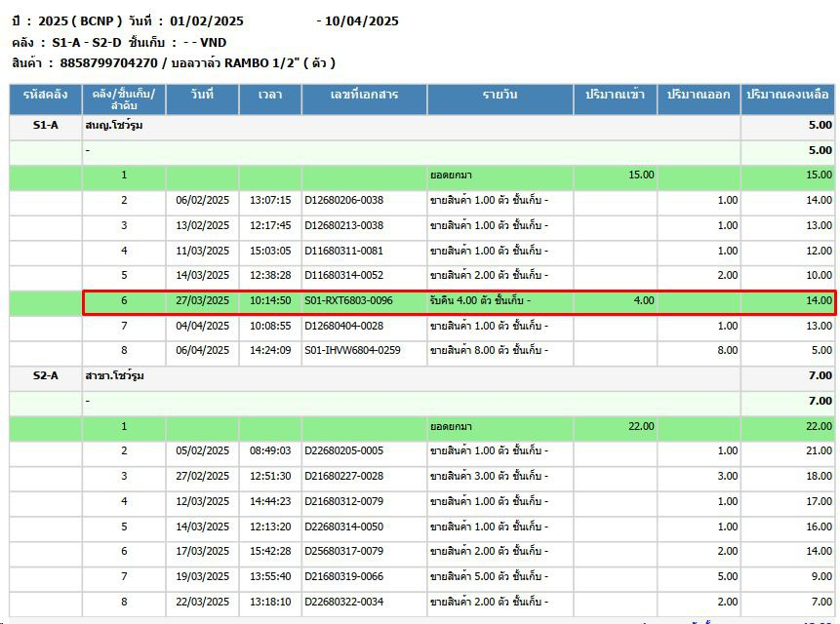Click the เลขที่เอกสาร column header
The width and height of the screenshot is (840, 624).
coord(364,99)
